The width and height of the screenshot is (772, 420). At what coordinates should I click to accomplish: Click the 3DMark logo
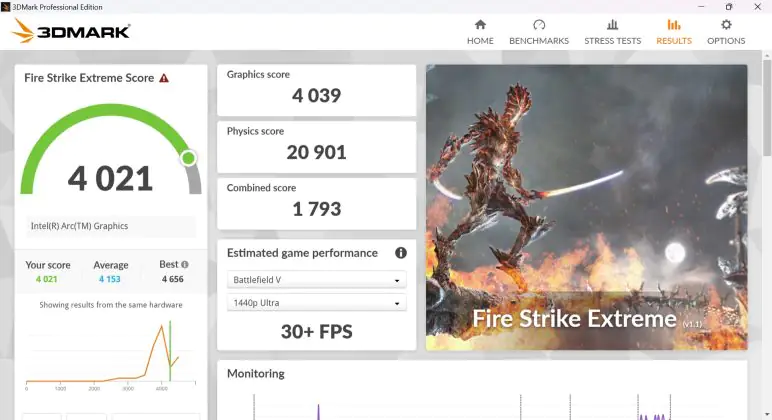(71, 32)
